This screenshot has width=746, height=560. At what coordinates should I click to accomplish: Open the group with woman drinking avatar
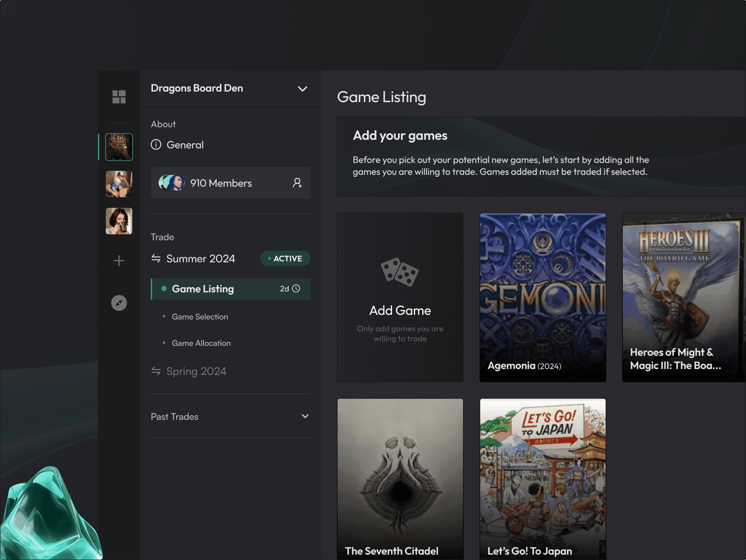(119, 221)
